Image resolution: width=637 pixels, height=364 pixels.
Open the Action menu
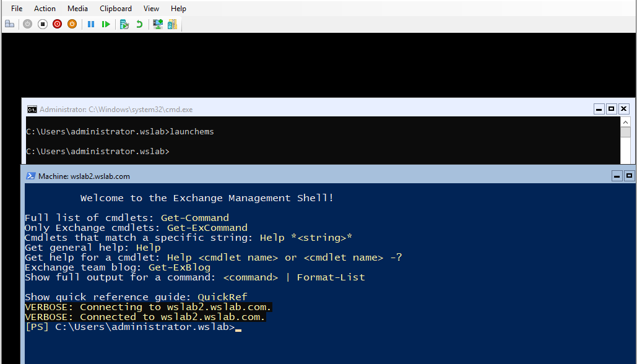(x=45, y=9)
